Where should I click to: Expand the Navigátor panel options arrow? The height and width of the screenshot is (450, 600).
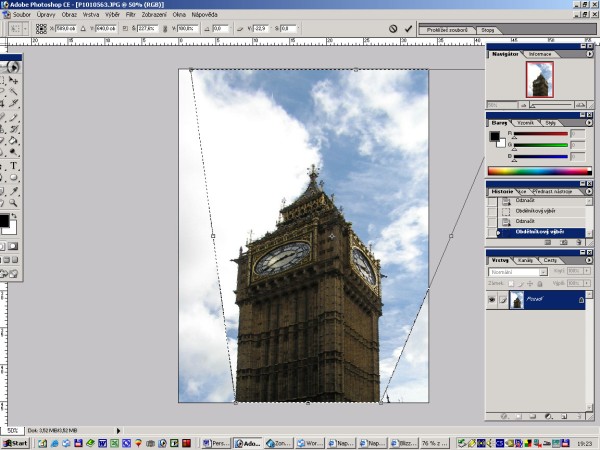(588, 53)
